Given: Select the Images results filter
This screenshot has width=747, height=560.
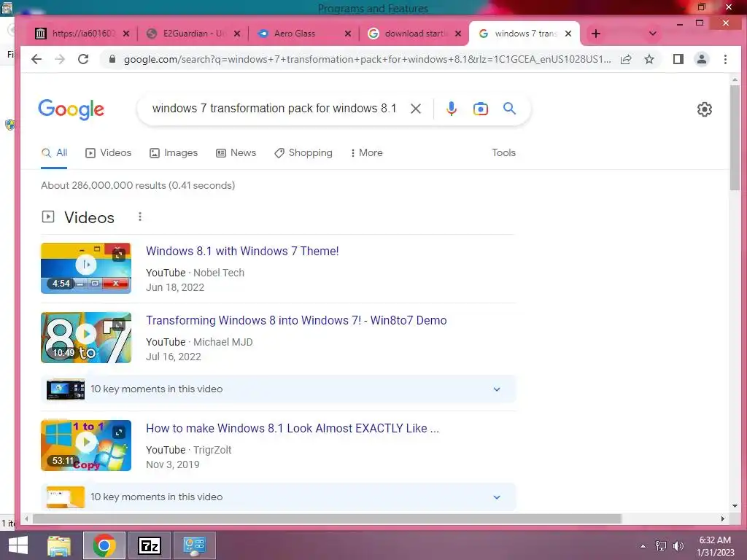Looking at the screenshot, I should 174,153.
